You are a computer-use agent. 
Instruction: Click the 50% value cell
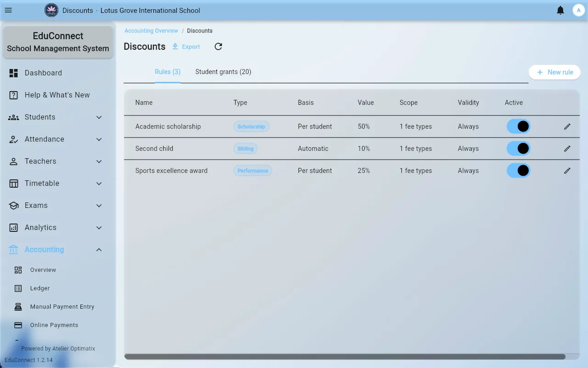[364, 126]
